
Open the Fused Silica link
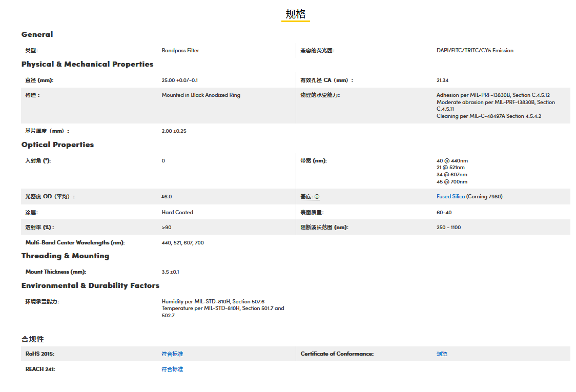(x=450, y=197)
